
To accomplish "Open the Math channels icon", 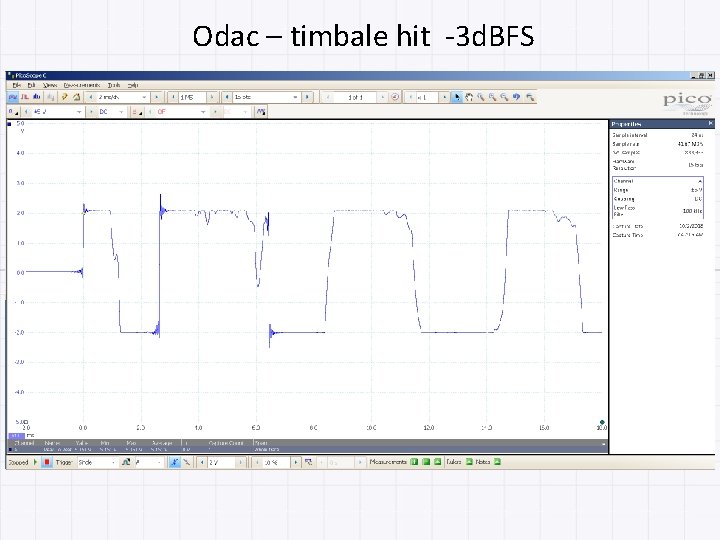I will (x=261, y=112).
